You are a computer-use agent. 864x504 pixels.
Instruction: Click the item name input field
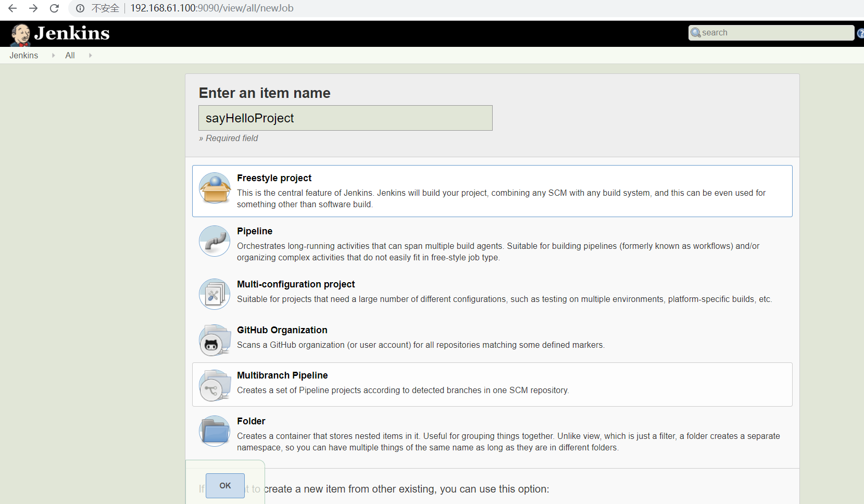tap(345, 118)
